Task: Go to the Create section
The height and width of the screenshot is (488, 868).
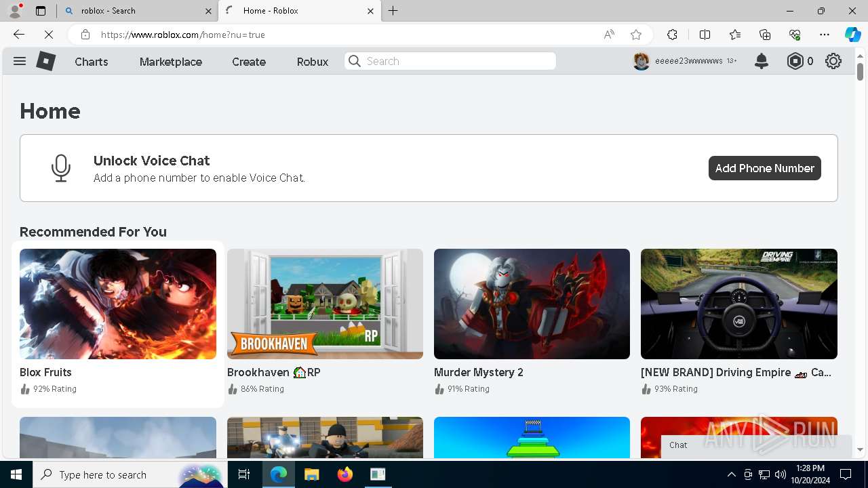Action: point(249,62)
